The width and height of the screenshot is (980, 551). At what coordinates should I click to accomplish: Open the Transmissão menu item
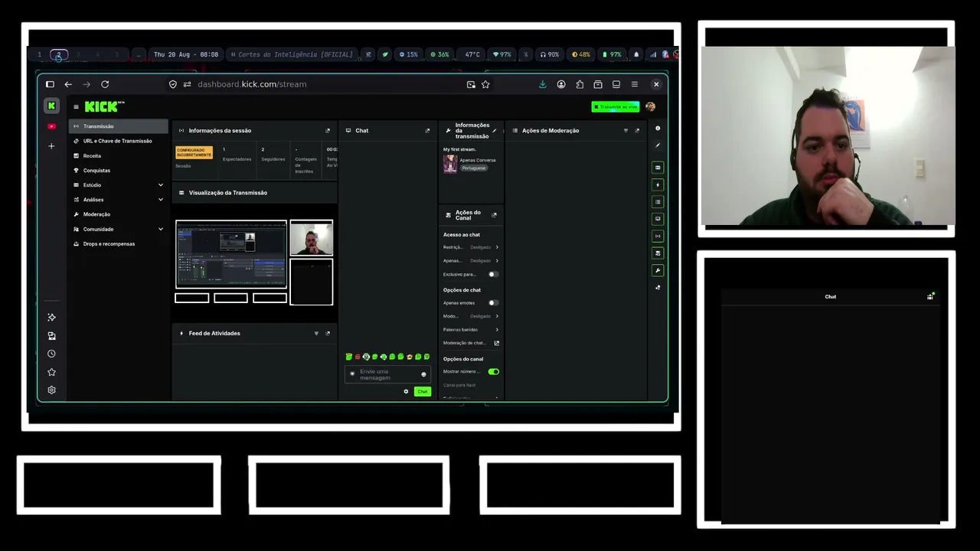click(119, 126)
